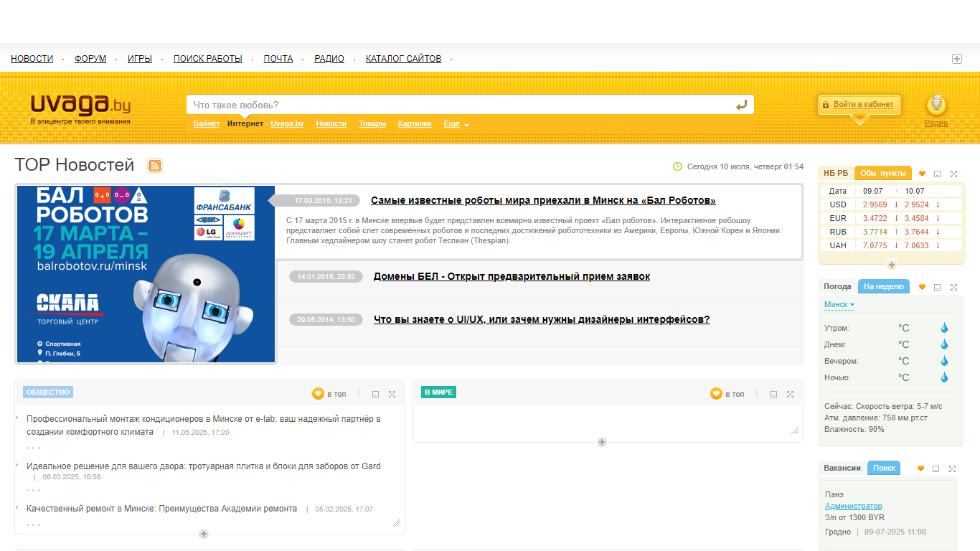
Task: Click the Войти в кабинет button
Action: (859, 105)
